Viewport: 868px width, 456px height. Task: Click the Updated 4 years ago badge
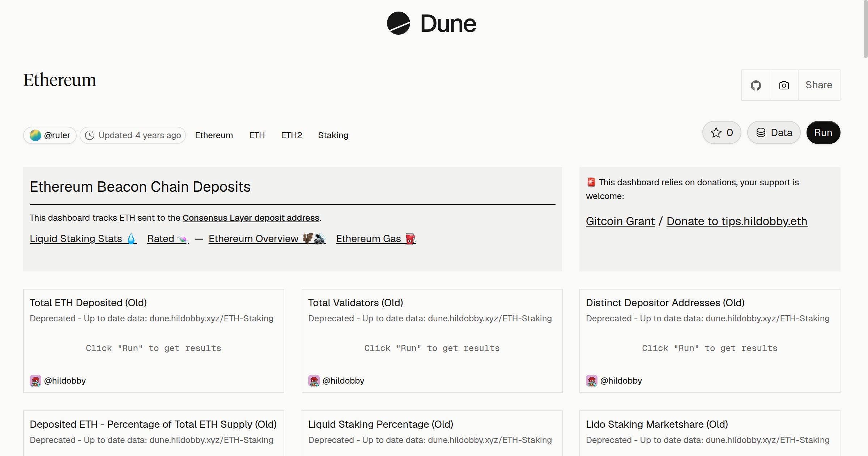[133, 135]
